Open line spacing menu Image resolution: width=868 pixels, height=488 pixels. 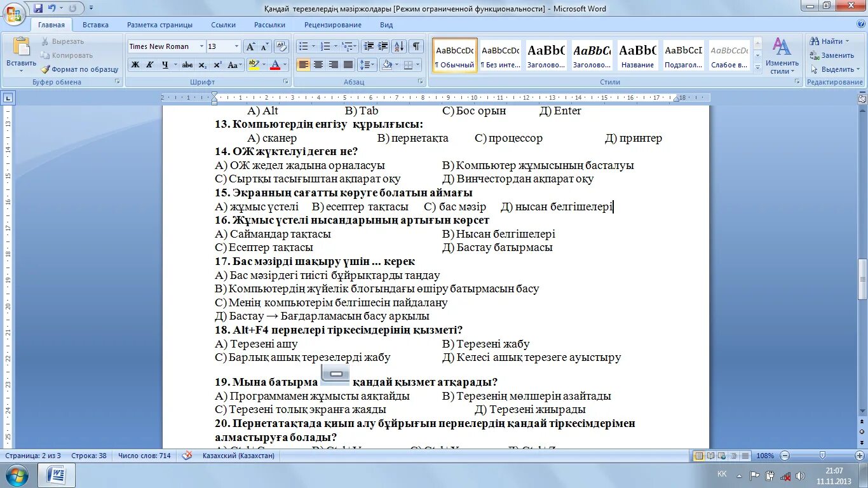tap(367, 65)
